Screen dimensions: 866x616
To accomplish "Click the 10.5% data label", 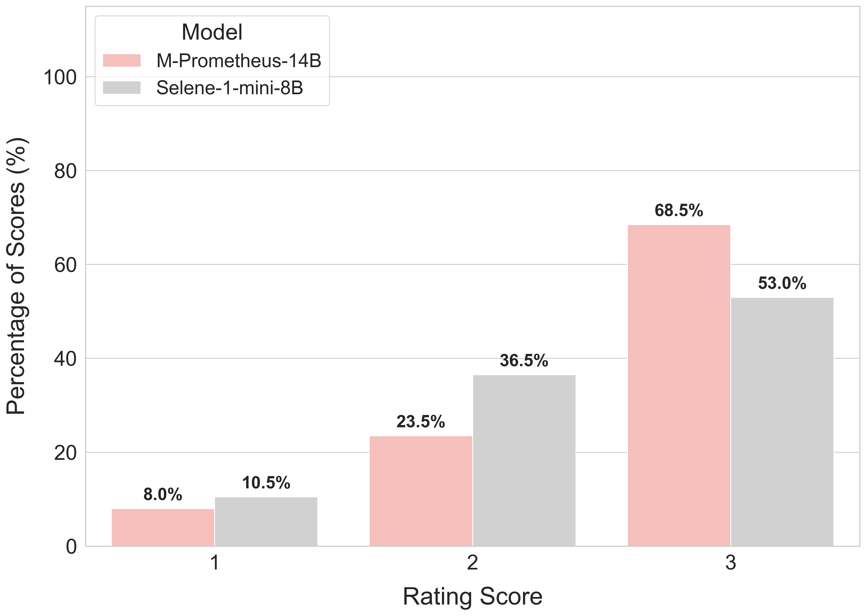I will pyautogui.click(x=266, y=483).
